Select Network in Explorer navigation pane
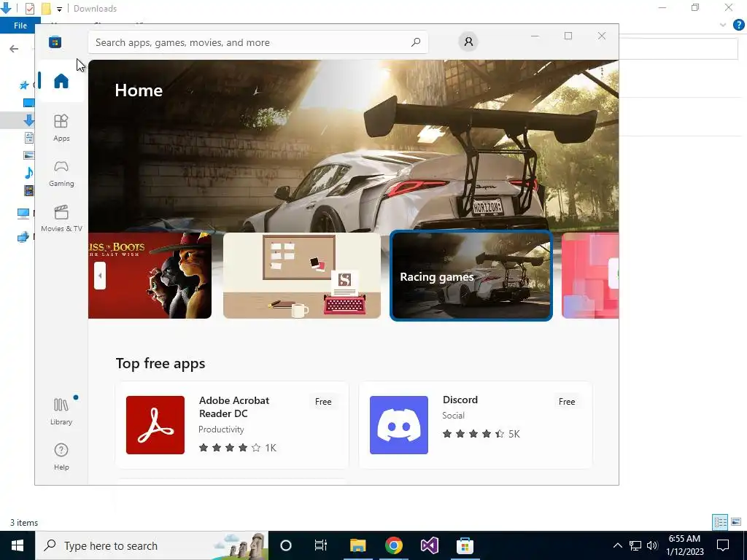The image size is (747, 560). 23,237
